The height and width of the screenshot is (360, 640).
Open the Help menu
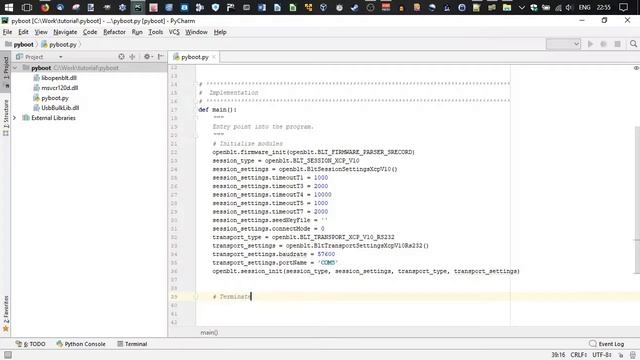tap(220, 32)
